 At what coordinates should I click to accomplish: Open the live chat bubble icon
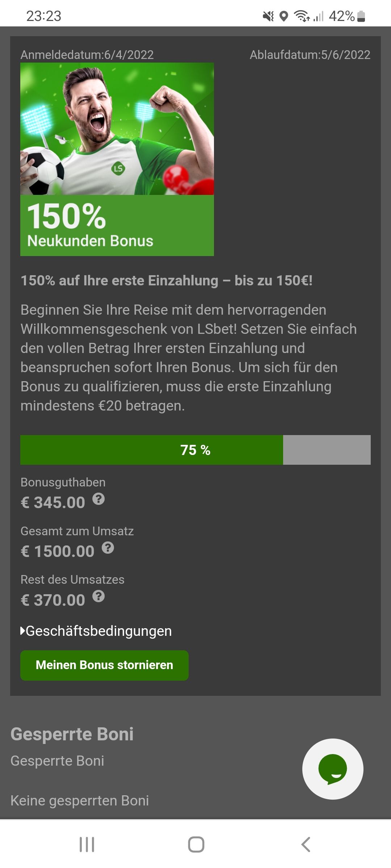click(x=333, y=769)
